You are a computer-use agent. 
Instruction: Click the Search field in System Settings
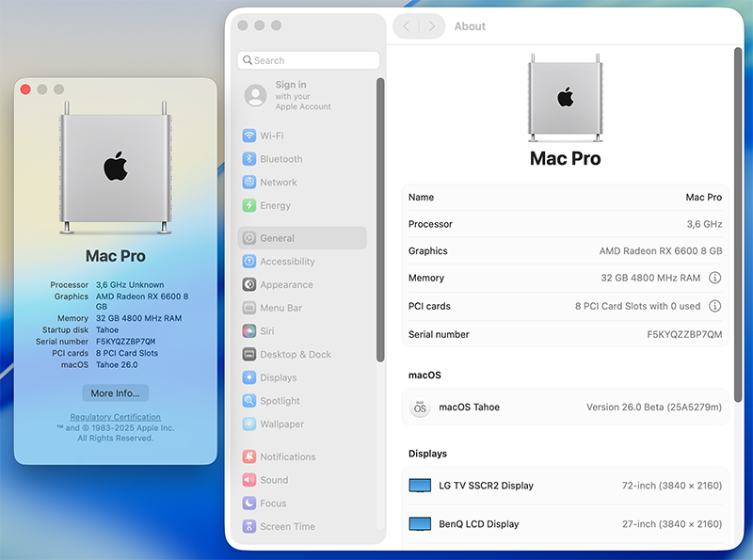pyautogui.click(x=309, y=60)
